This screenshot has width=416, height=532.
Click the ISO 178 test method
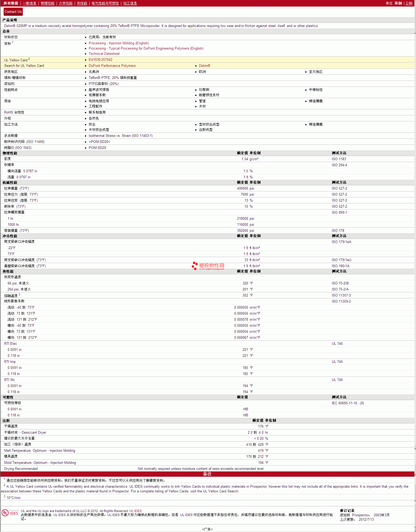point(338,231)
